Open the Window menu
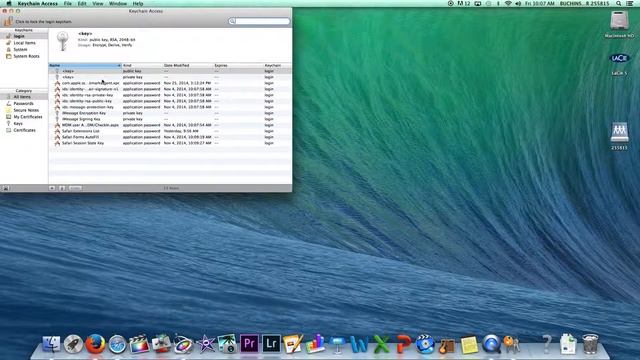The image size is (640, 360). pos(118,3)
